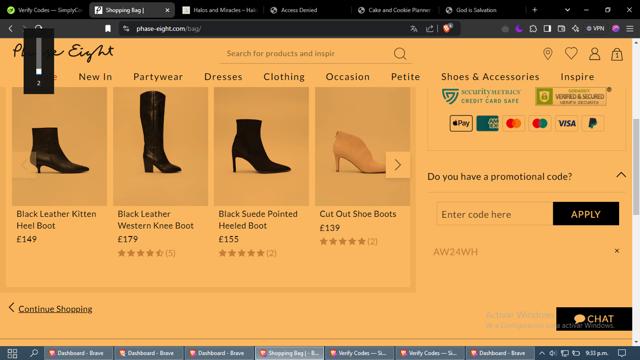Open the New In menu

[x=95, y=77]
